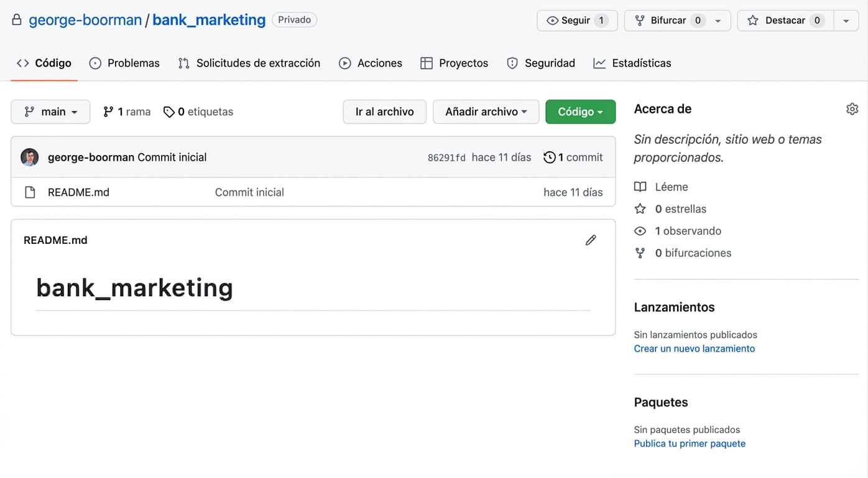The width and height of the screenshot is (868, 478).
Task: Click the Ir al archivo button
Action: click(x=384, y=111)
